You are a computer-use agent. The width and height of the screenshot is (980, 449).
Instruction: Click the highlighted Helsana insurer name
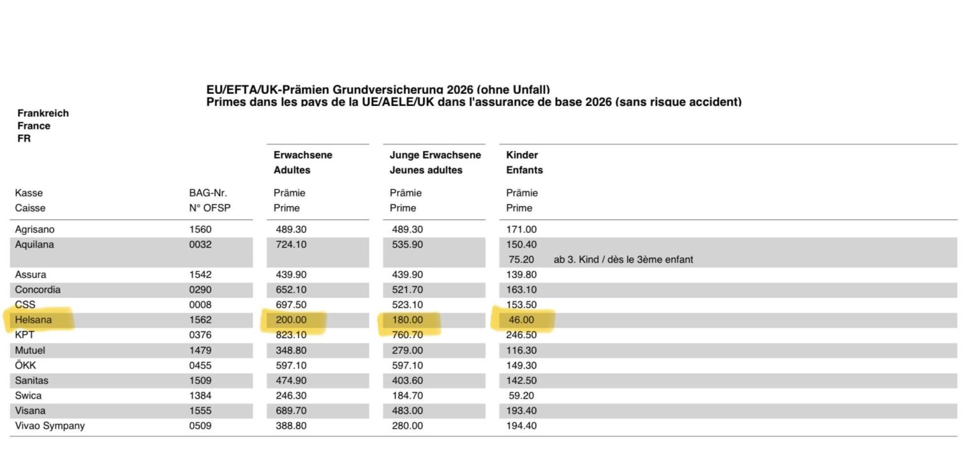tap(33, 320)
